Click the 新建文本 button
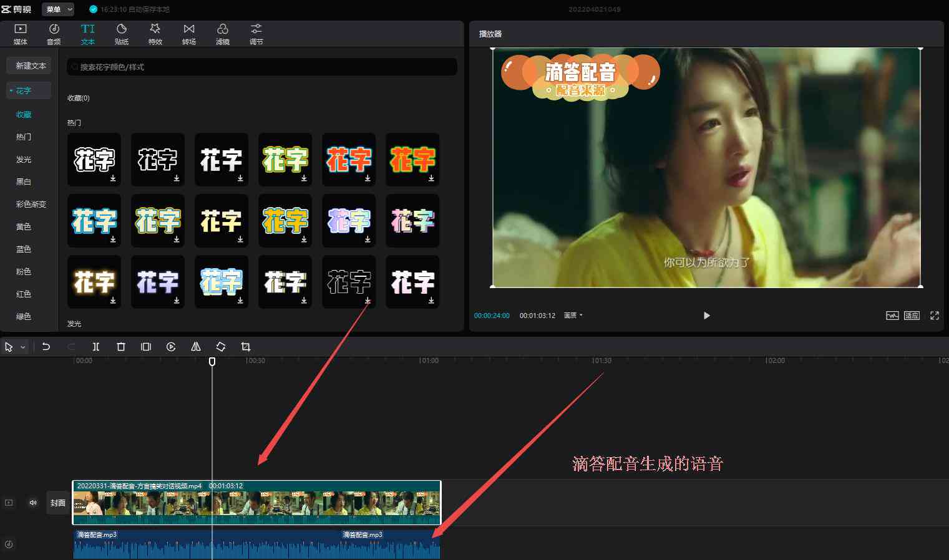 29,65
